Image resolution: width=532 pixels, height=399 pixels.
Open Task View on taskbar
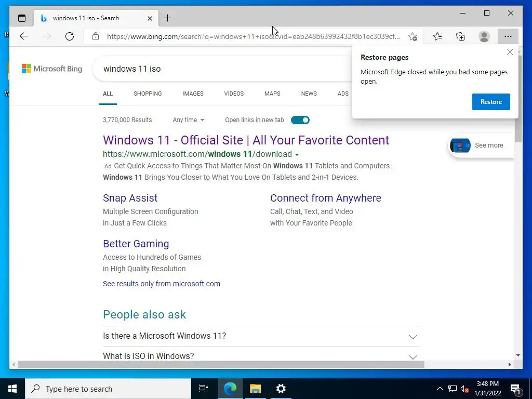(203, 389)
